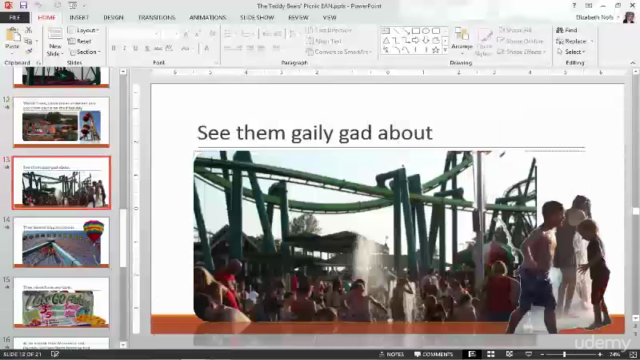Click the Elizabeth Nofs account name

(x=594, y=18)
